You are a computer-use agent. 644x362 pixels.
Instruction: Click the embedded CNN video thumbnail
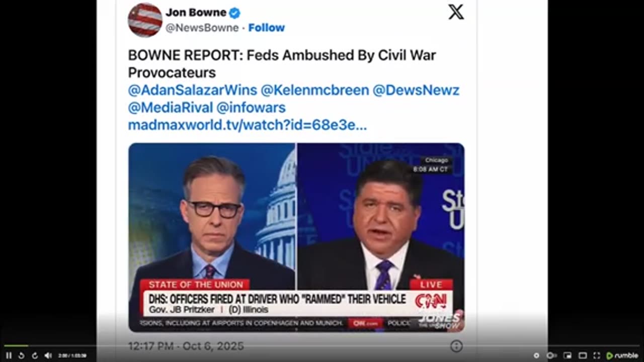pyautogui.click(x=296, y=237)
